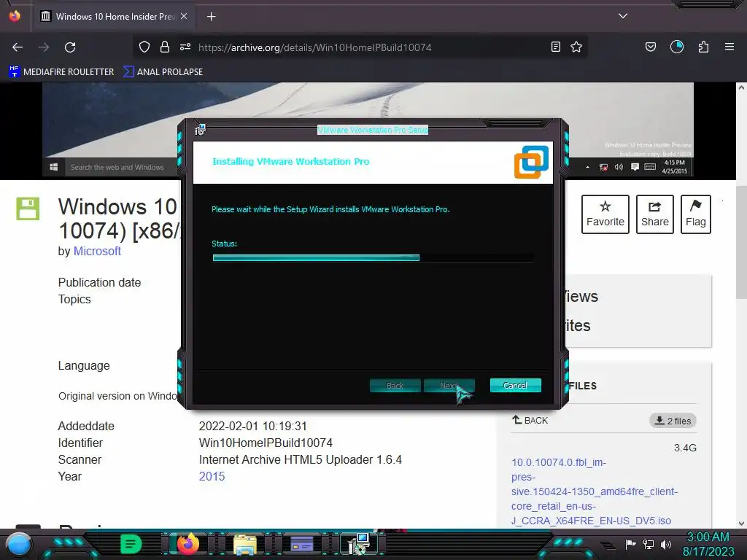Click the installer status progress bar
This screenshot has height=560, width=747.
373,257
